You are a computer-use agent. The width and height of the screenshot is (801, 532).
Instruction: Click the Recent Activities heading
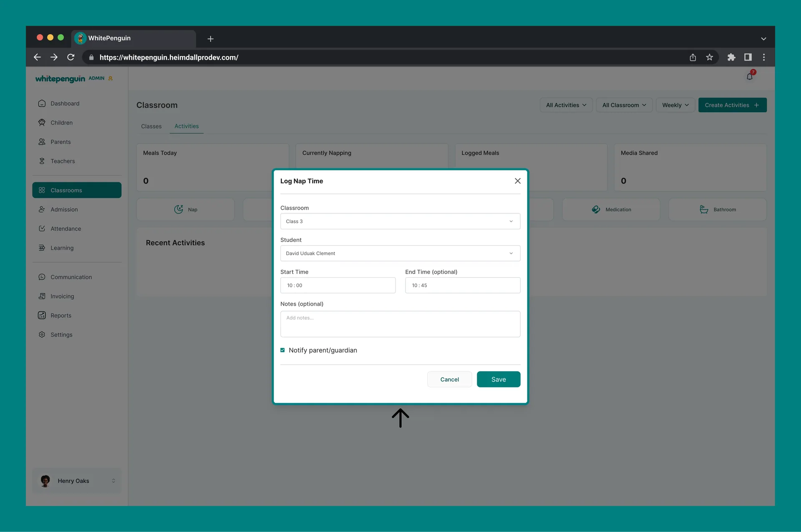[175, 243]
